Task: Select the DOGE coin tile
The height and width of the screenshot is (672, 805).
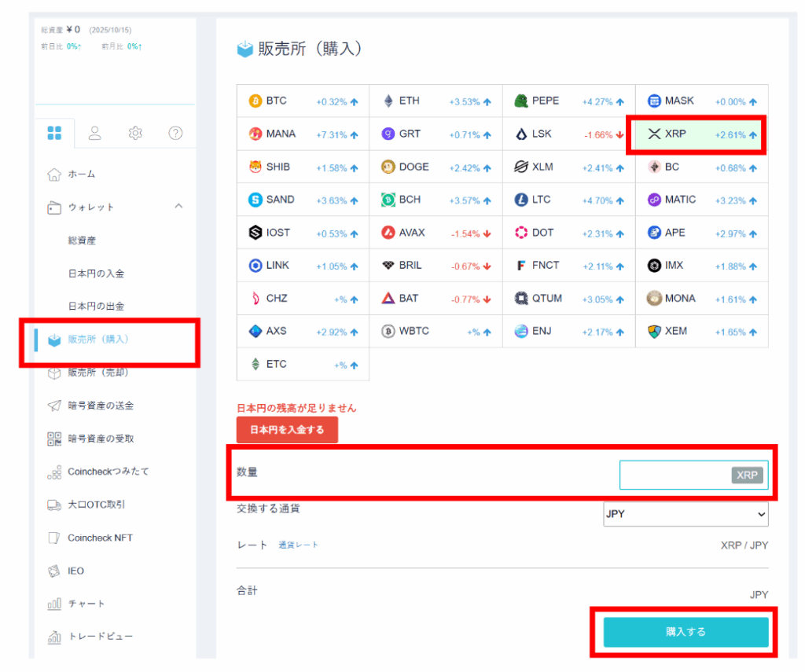Action: [436, 167]
